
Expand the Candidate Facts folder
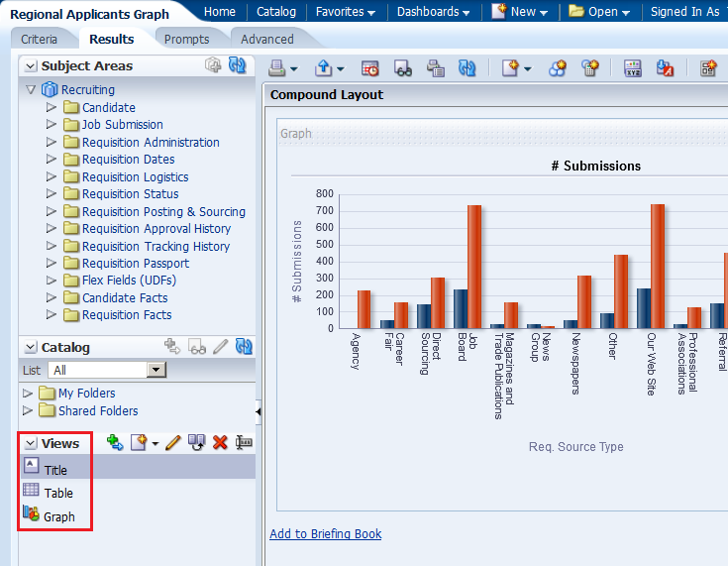click(52, 297)
